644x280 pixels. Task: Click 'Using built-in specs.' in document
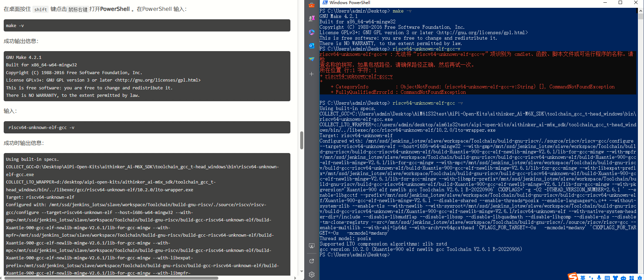[32, 159]
